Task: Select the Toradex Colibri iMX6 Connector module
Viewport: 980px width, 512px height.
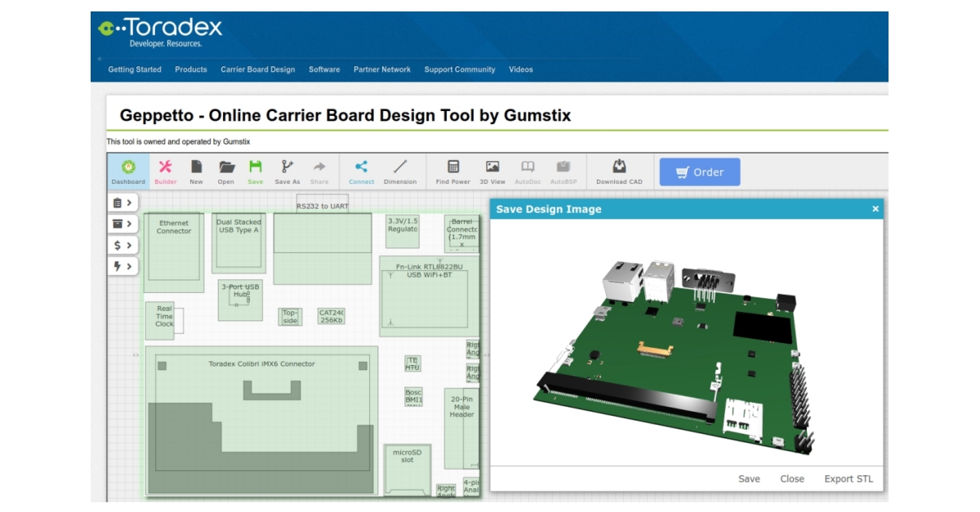Action: coord(264,364)
